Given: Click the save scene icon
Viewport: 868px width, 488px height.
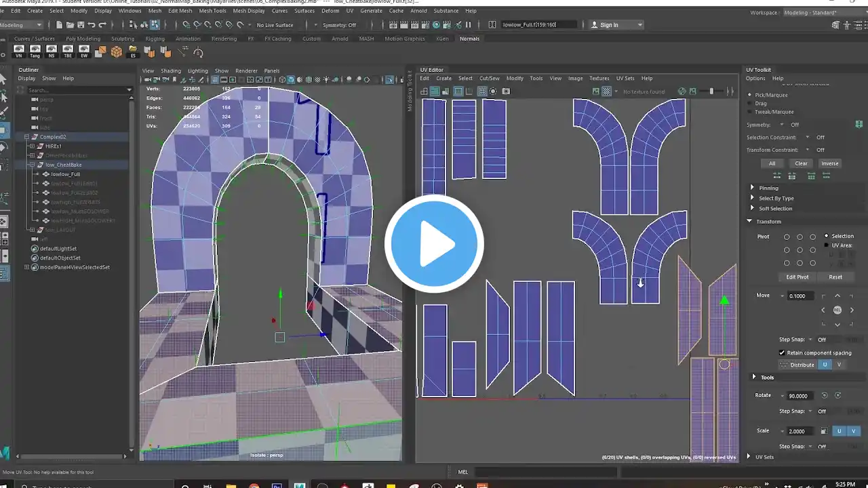Looking at the screenshot, I should [x=80, y=25].
